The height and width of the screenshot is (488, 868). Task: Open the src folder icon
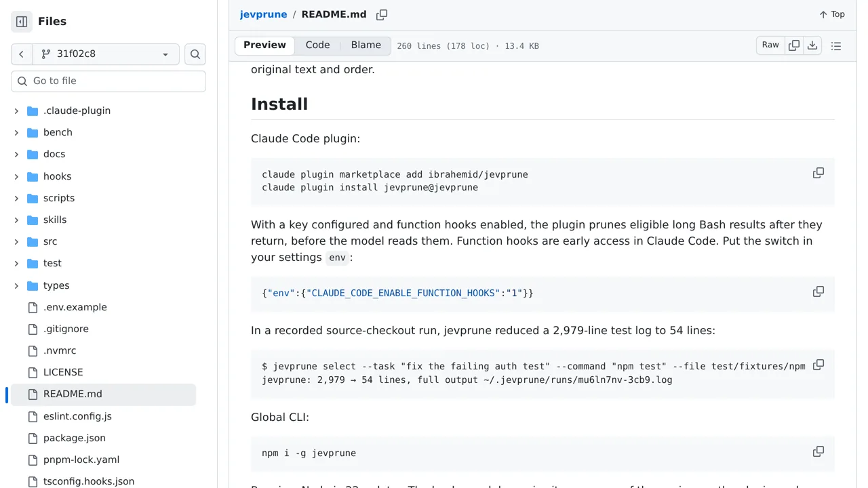33,241
